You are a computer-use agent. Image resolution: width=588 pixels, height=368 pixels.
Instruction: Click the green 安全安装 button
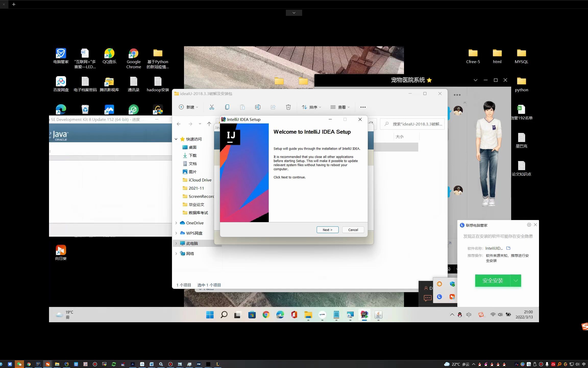tap(493, 281)
